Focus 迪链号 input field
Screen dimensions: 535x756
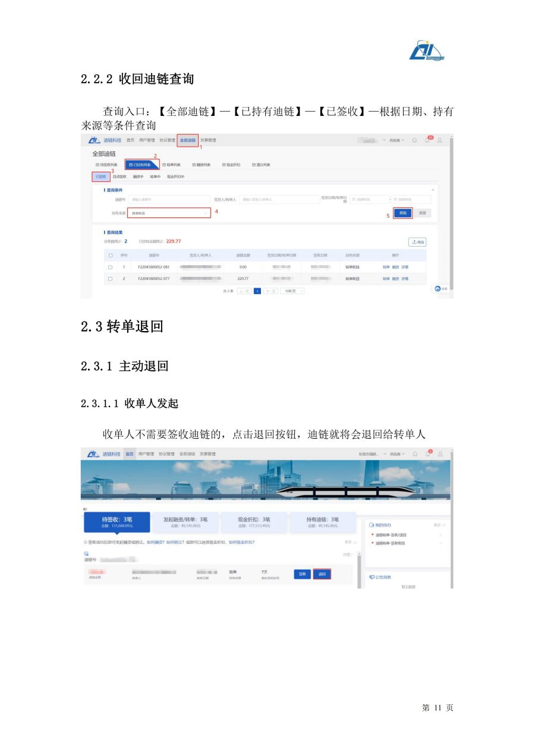(169, 200)
